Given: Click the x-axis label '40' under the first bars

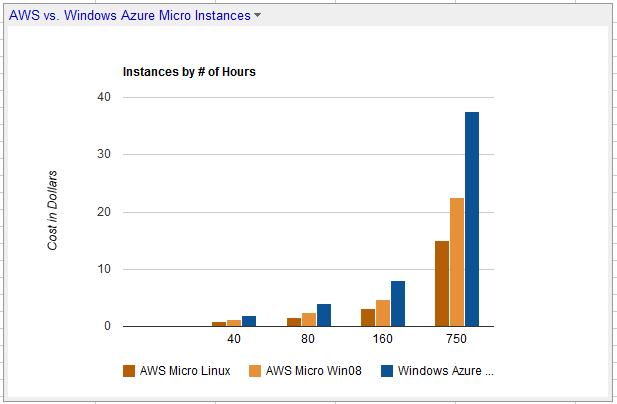Looking at the screenshot, I should pos(234,339).
